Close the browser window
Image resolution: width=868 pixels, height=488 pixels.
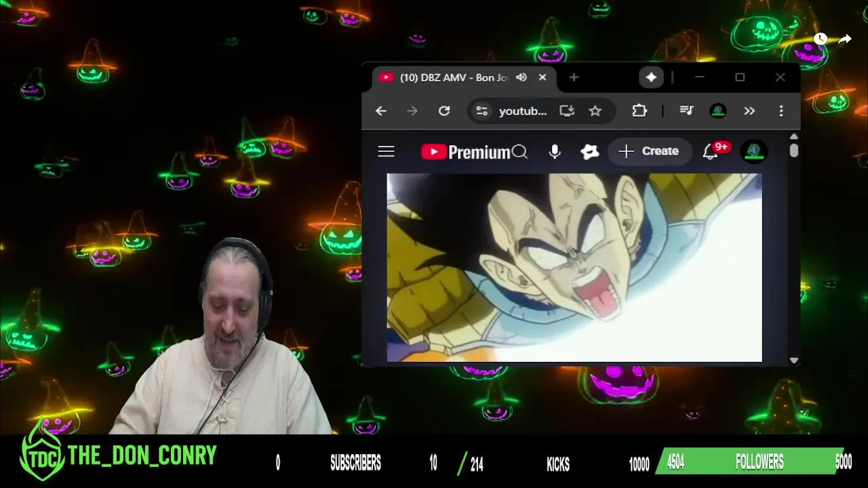781,77
